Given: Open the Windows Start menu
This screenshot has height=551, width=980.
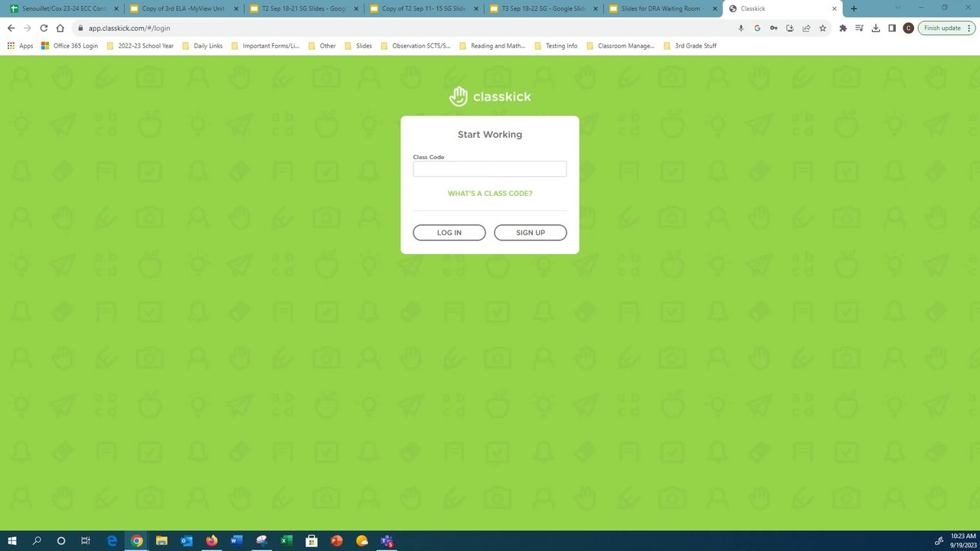Looking at the screenshot, I should click(12, 541).
